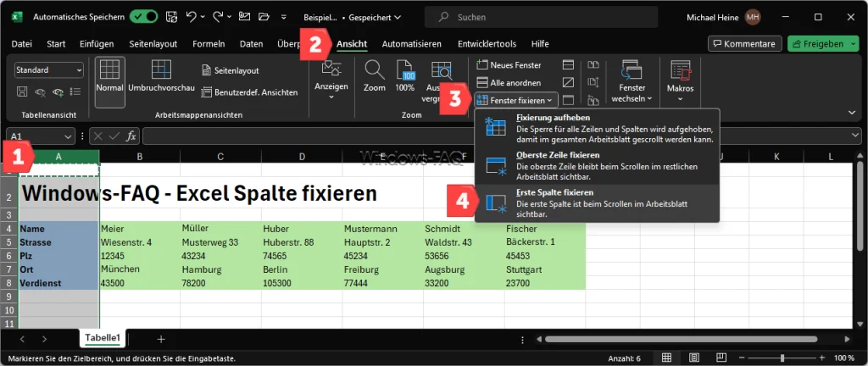Toggle the Automatisches Speichern switch
This screenshot has height=366, width=868.
click(x=144, y=17)
